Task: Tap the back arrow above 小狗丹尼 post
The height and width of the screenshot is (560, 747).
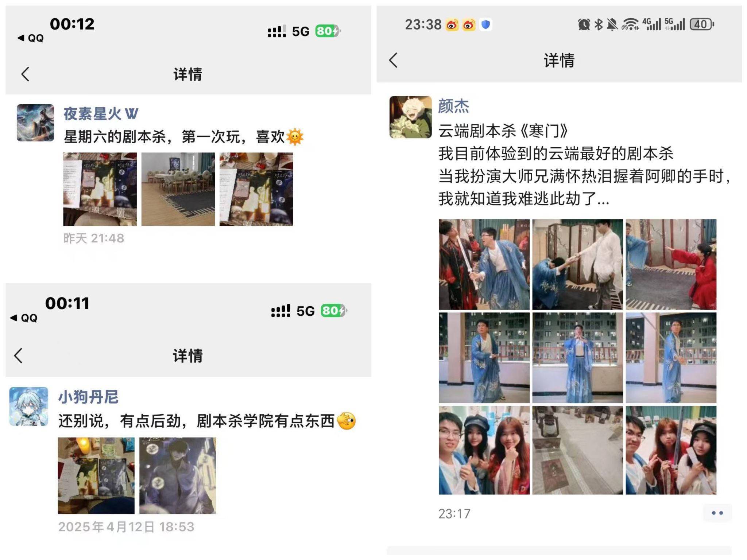Action: coord(18,355)
